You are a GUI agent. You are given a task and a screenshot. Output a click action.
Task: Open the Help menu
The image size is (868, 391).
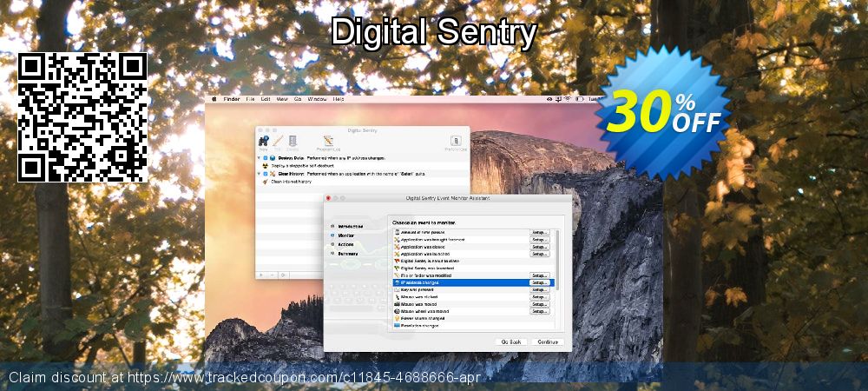[339, 99]
